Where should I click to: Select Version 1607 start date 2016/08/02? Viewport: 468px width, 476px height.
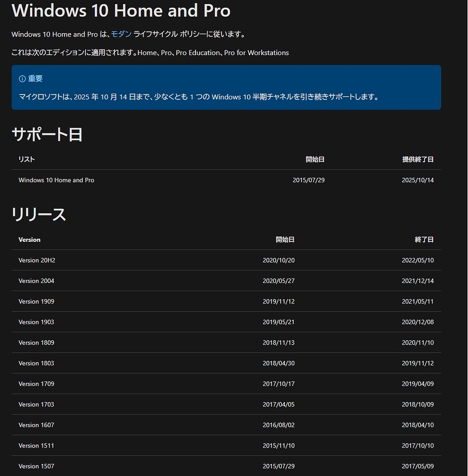point(279,426)
